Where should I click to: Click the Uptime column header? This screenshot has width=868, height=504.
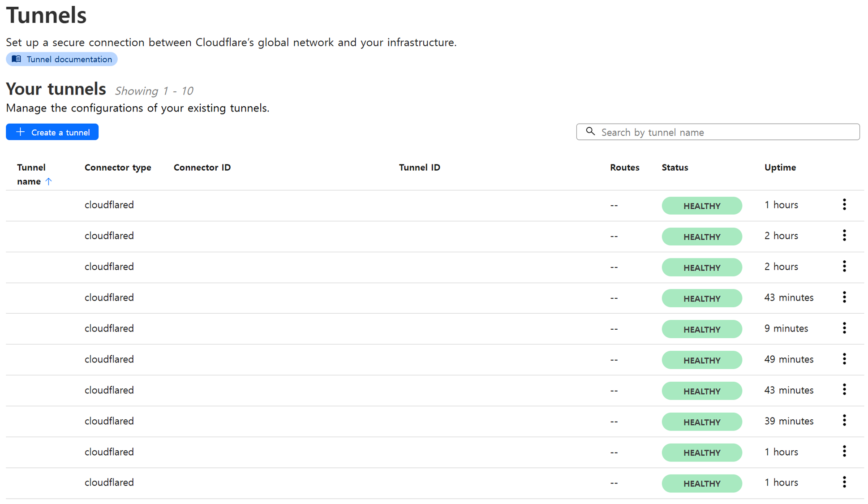tap(780, 168)
